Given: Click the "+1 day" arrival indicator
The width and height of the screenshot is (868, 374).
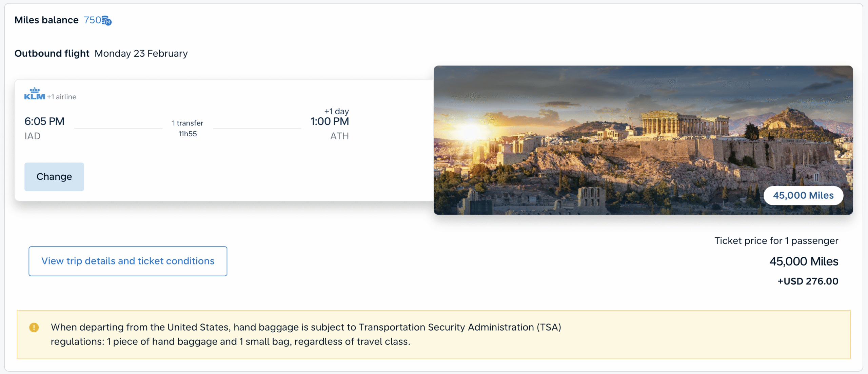Looking at the screenshot, I should pos(336,111).
